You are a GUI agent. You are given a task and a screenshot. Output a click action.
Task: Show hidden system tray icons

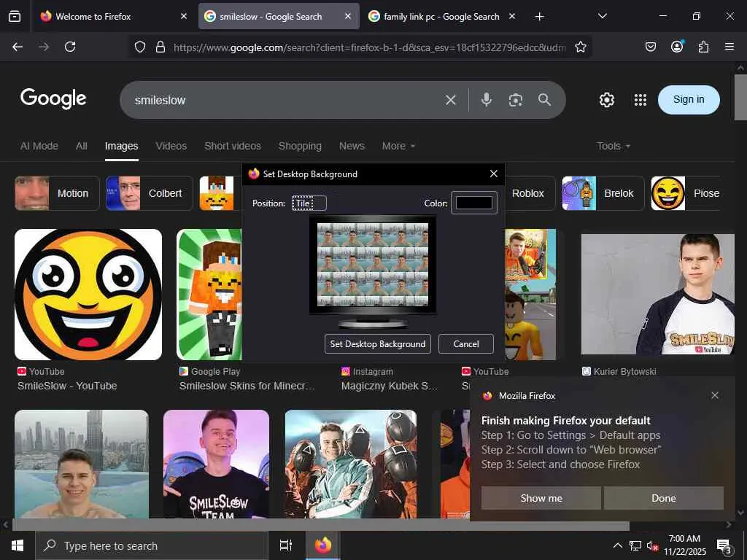click(x=617, y=545)
